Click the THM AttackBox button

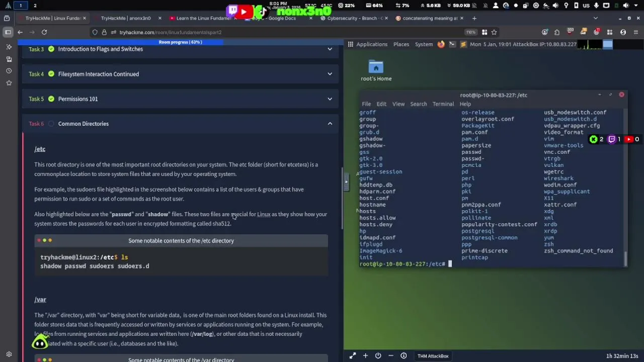[433, 356]
